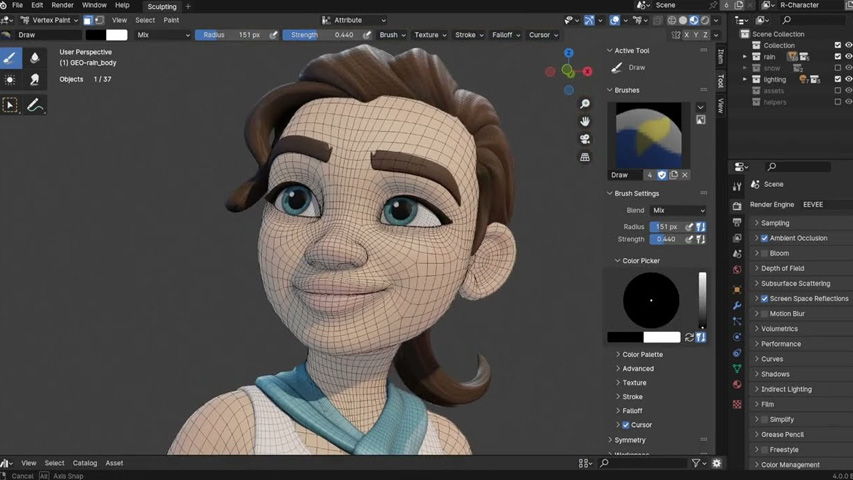Screen dimensions: 853x480
Task: Open the Render menu
Action: pos(63,5)
